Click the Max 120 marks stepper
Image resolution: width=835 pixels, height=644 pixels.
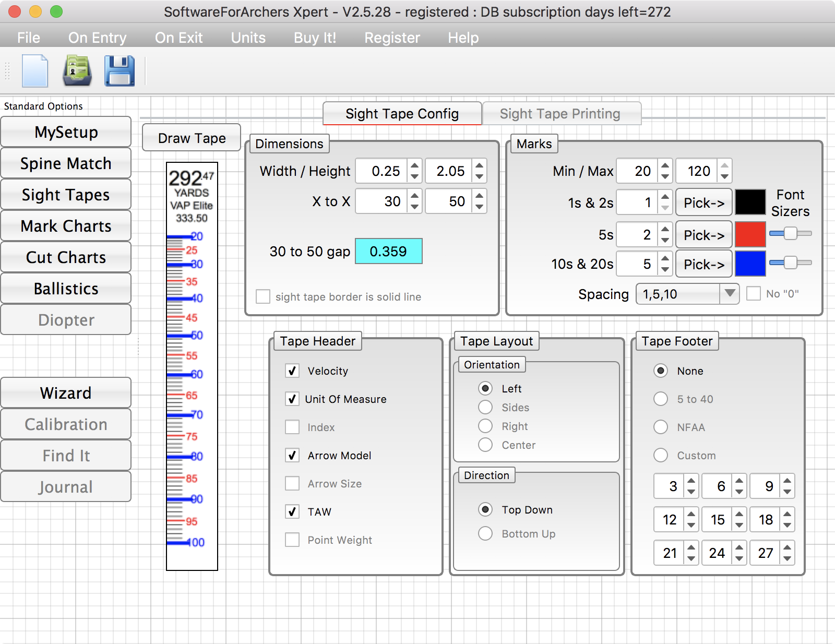pyautogui.click(x=724, y=171)
